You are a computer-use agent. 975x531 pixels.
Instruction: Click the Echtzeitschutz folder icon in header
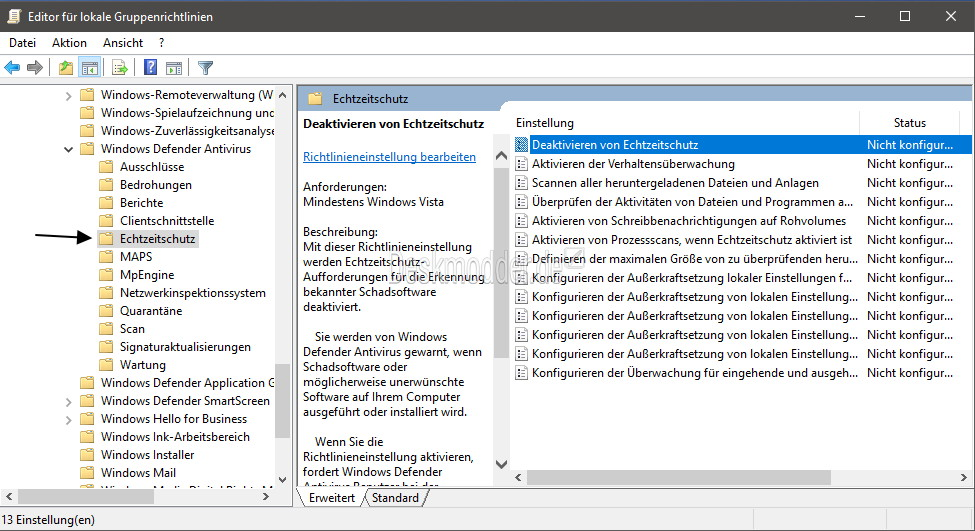tap(316, 99)
